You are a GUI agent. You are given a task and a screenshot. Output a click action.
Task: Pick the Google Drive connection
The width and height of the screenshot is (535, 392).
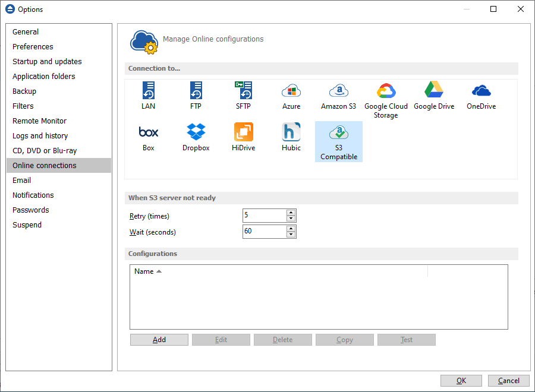click(x=434, y=96)
